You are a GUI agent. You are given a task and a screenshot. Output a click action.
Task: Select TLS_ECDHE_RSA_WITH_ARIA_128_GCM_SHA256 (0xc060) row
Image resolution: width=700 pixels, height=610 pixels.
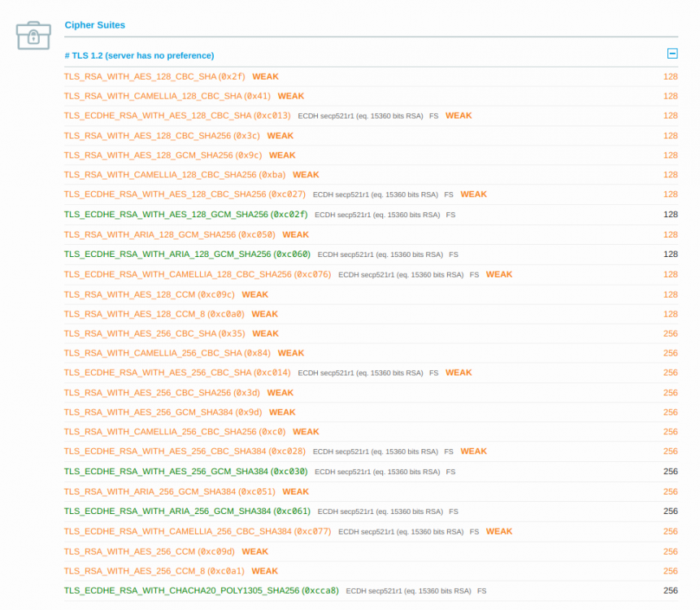click(x=187, y=254)
